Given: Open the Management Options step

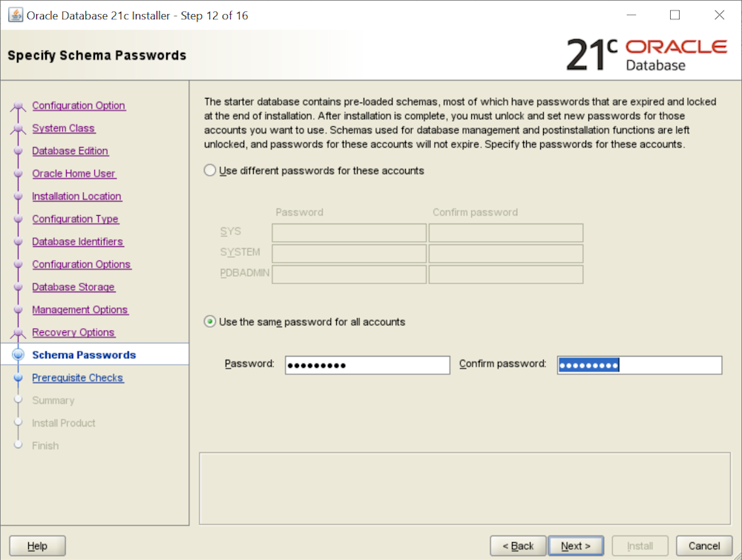Looking at the screenshot, I should (80, 309).
